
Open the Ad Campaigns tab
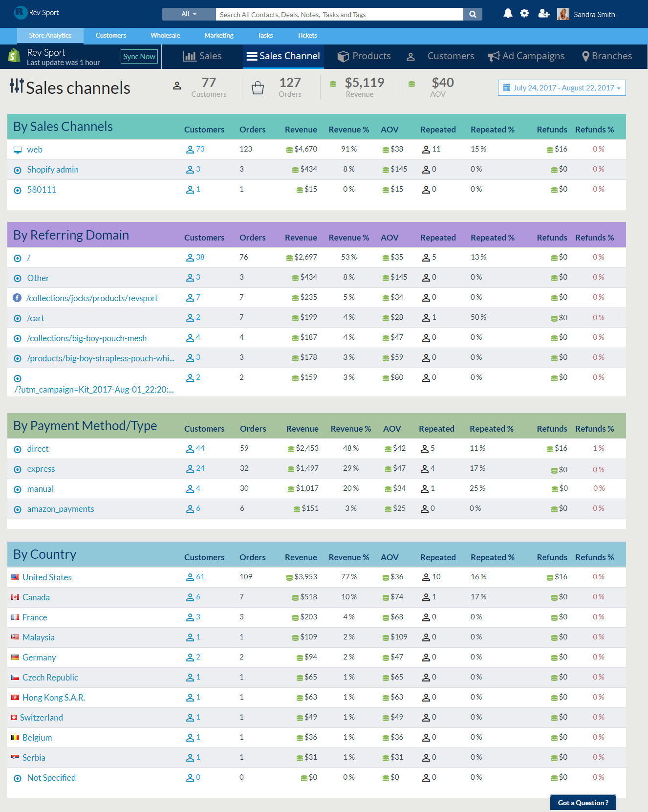pos(526,56)
